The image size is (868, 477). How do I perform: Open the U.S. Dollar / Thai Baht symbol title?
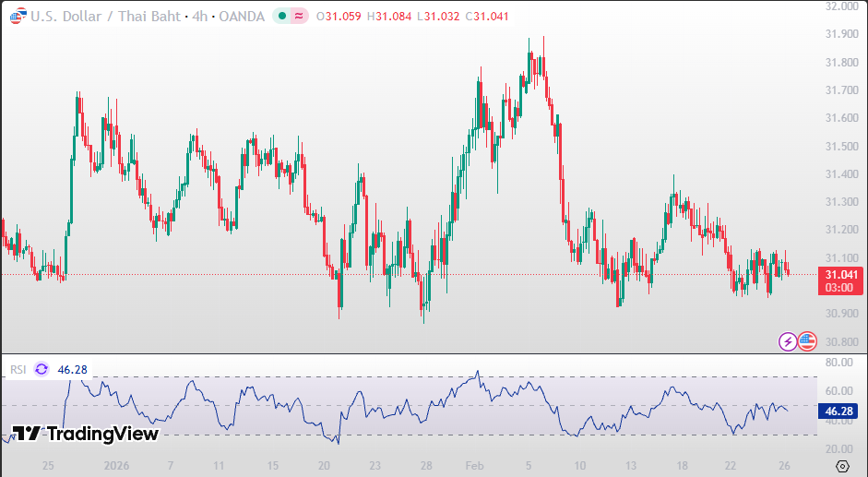pos(104,17)
